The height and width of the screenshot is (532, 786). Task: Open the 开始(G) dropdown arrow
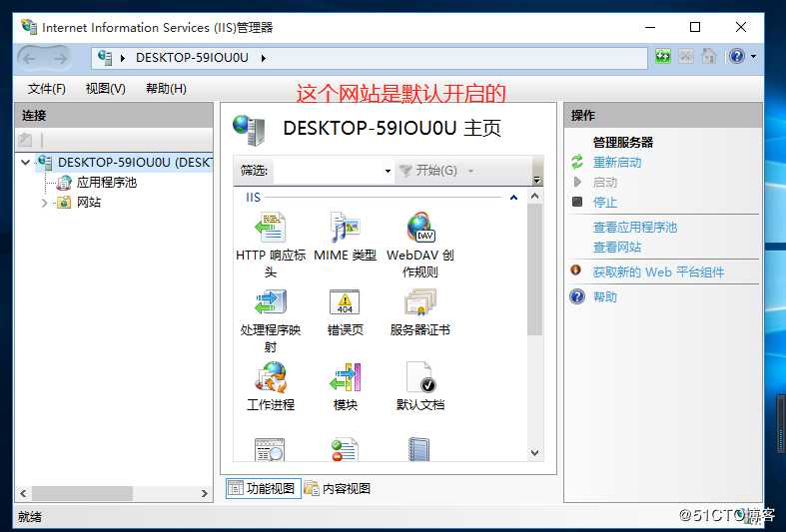tap(470, 171)
